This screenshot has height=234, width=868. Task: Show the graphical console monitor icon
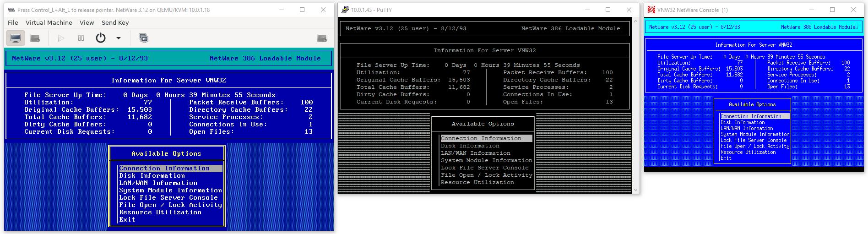[16, 38]
